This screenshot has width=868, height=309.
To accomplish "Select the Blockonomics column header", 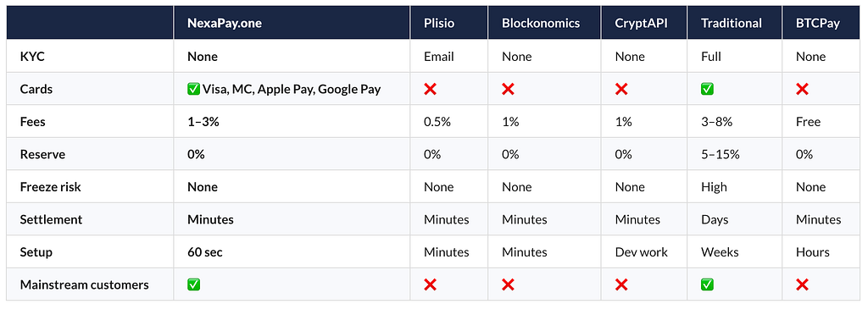I will click(544, 23).
